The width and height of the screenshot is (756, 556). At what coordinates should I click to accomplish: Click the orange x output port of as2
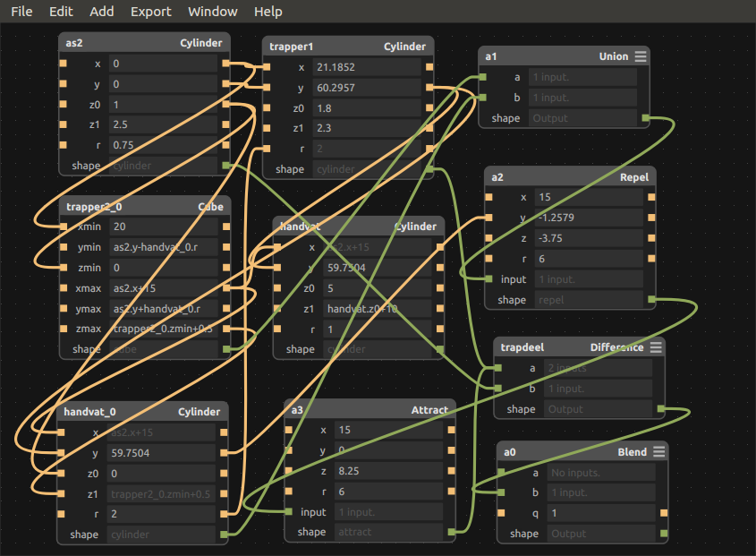[x=225, y=64]
